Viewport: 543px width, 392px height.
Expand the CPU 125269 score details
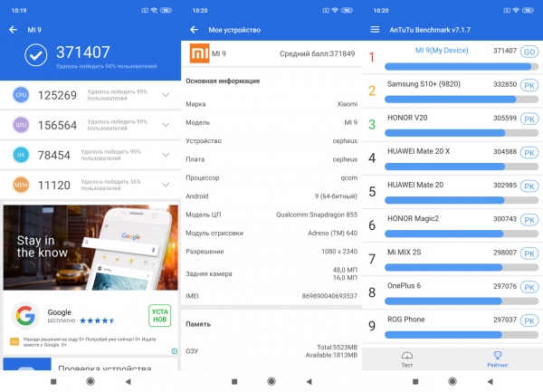coord(166,95)
